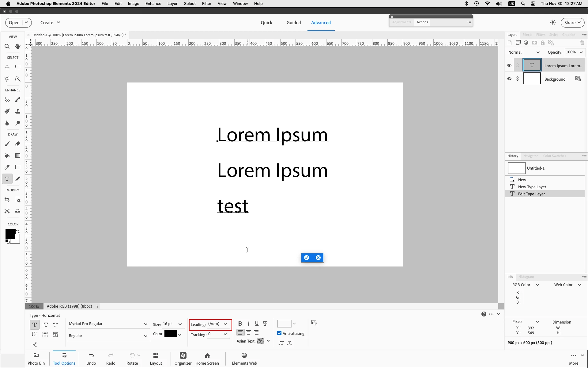Open the Filter menu
Screen dimensions: 588x368
pos(206,4)
